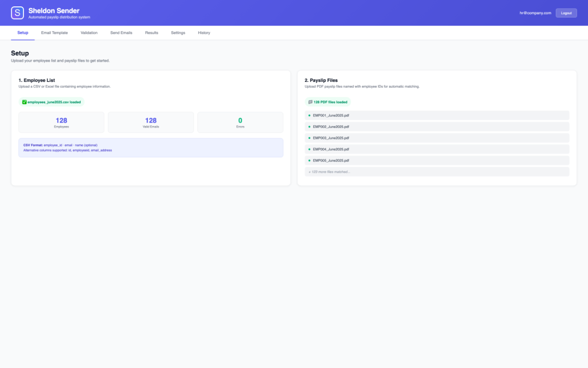Viewport: 588px width, 368px height.
Task: Click the file icon beside 128 PDF files loaded
Action: point(311,102)
